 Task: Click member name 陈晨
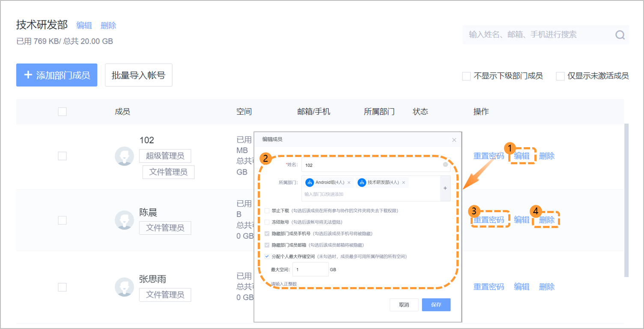click(x=148, y=213)
